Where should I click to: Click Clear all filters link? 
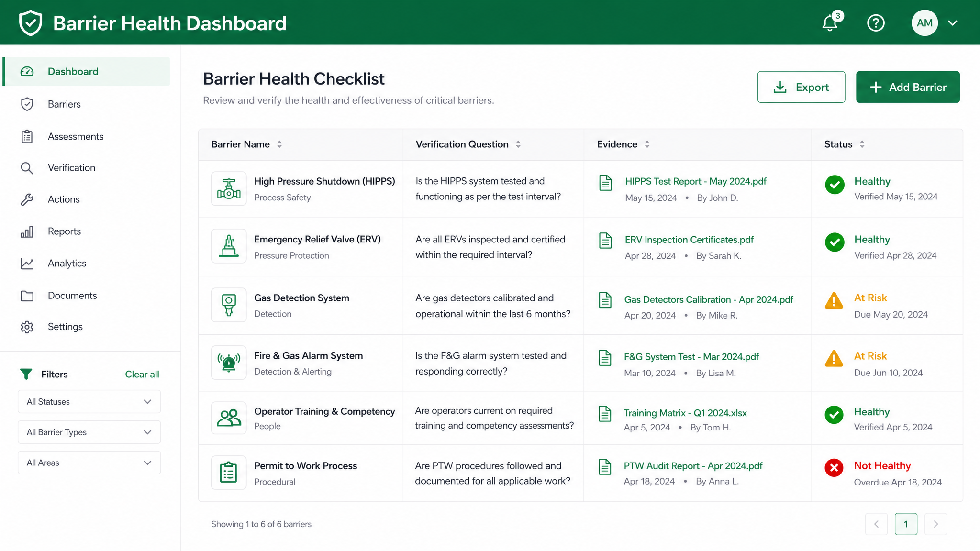142,374
